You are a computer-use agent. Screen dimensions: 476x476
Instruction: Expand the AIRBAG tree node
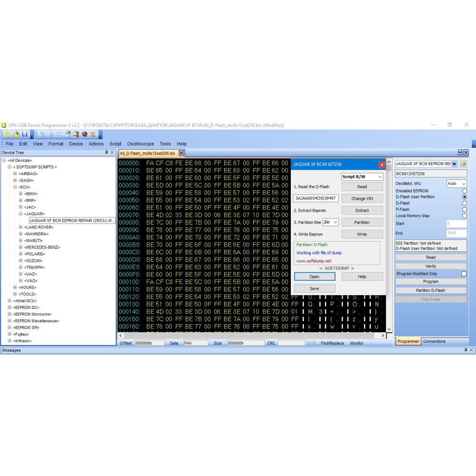(x=15, y=174)
